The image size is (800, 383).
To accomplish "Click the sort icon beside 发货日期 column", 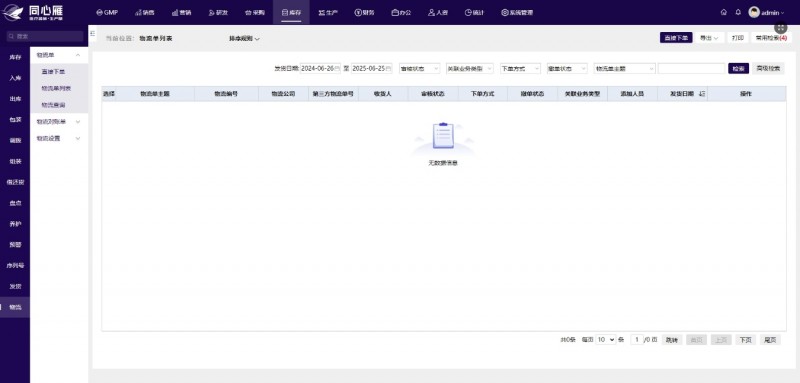I will point(702,94).
